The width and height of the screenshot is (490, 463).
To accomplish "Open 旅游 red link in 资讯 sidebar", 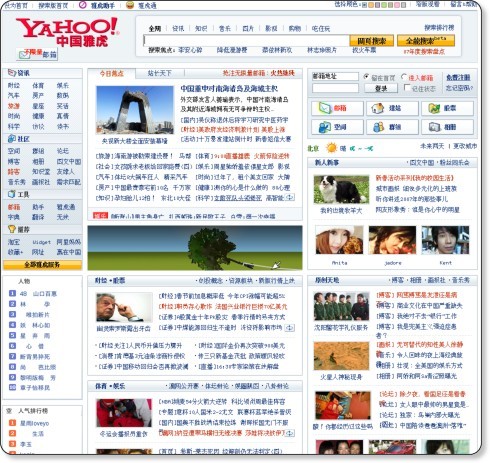I will click(14, 106).
